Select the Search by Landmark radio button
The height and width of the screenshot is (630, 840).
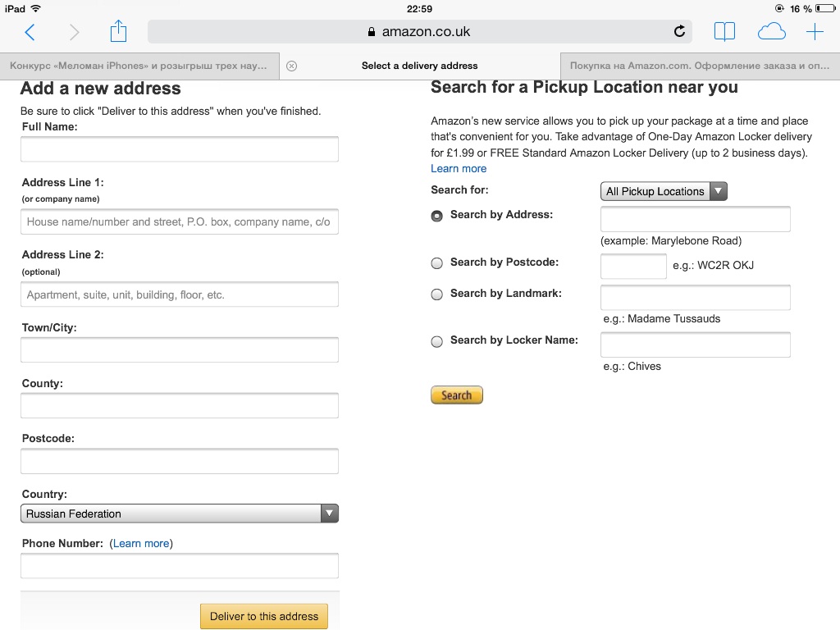point(437,294)
